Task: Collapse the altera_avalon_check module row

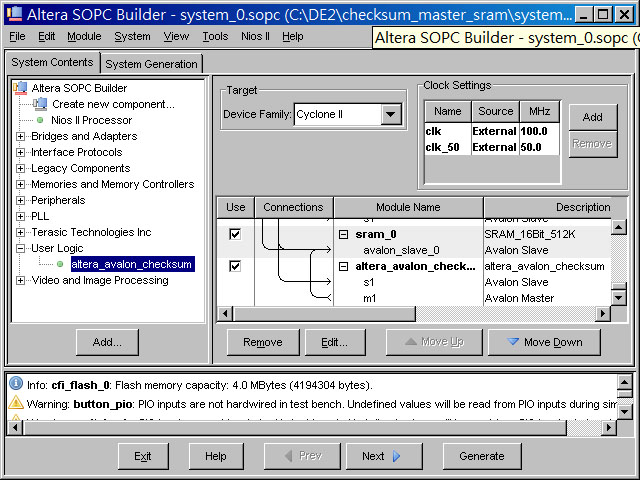Action: tap(344, 267)
